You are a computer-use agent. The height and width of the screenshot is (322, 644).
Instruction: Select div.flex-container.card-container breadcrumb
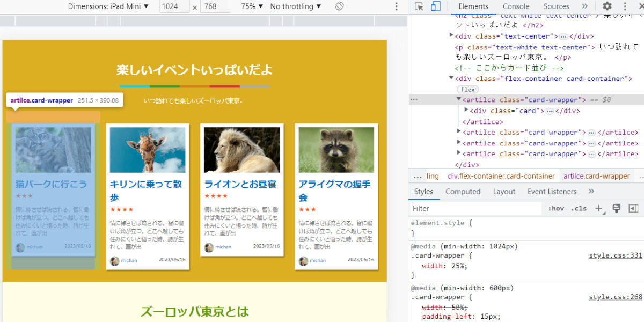click(x=501, y=176)
